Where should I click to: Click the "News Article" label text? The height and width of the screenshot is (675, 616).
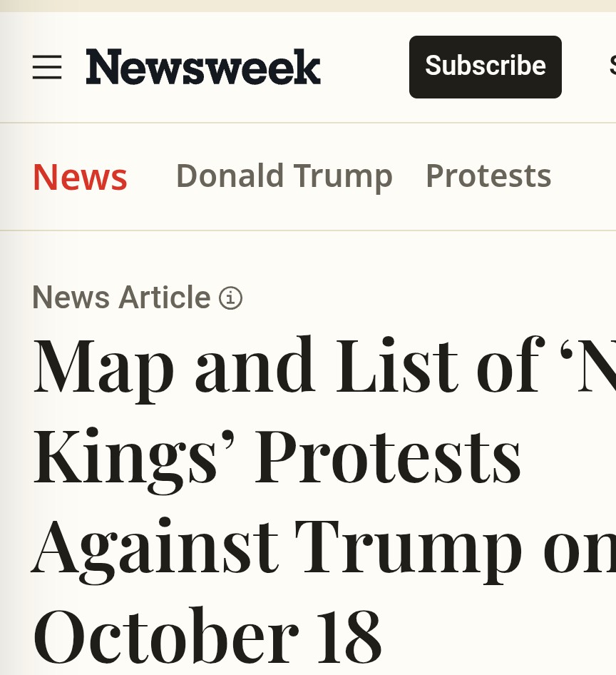point(121,298)
